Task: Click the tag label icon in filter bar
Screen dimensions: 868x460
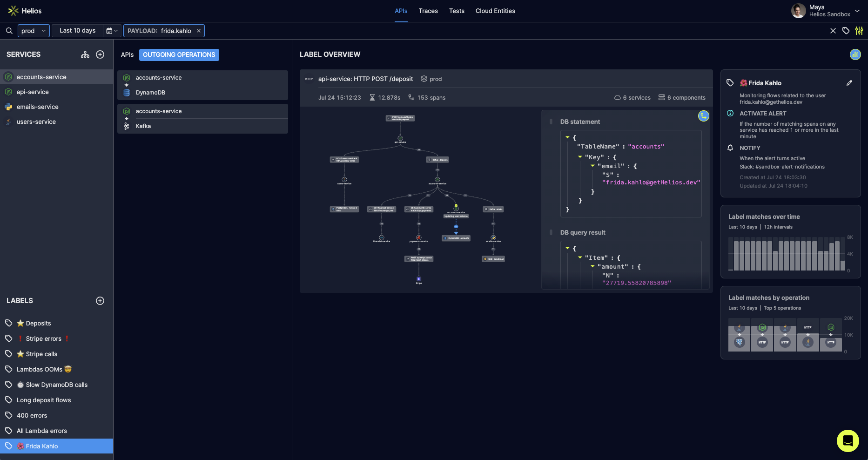Action: tap(846, 31)
